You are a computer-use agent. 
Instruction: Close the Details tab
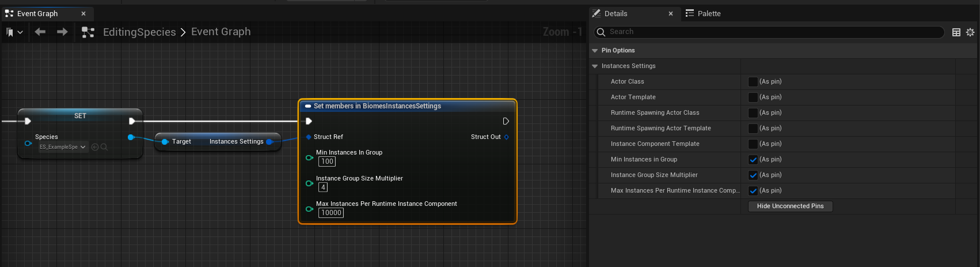point(671,14)
